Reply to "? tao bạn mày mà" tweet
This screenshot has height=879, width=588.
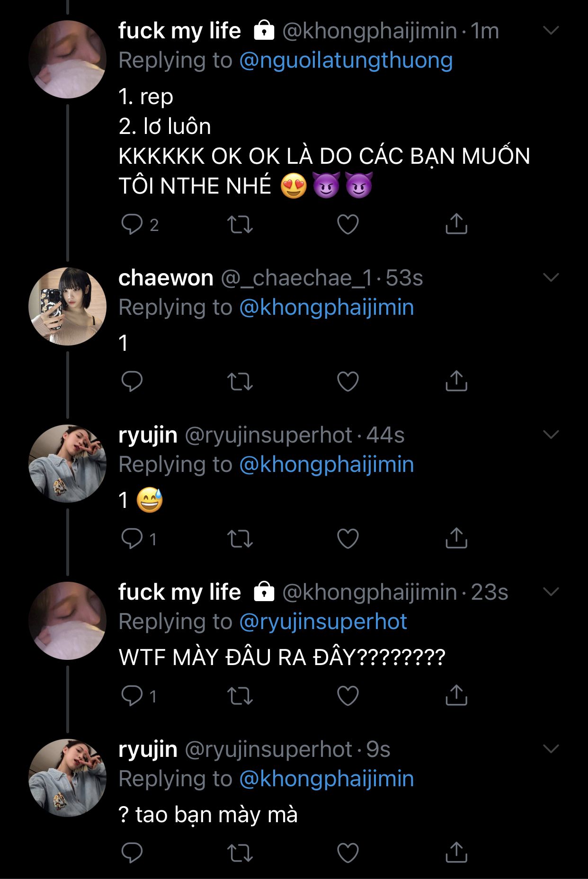click(132, 853)
